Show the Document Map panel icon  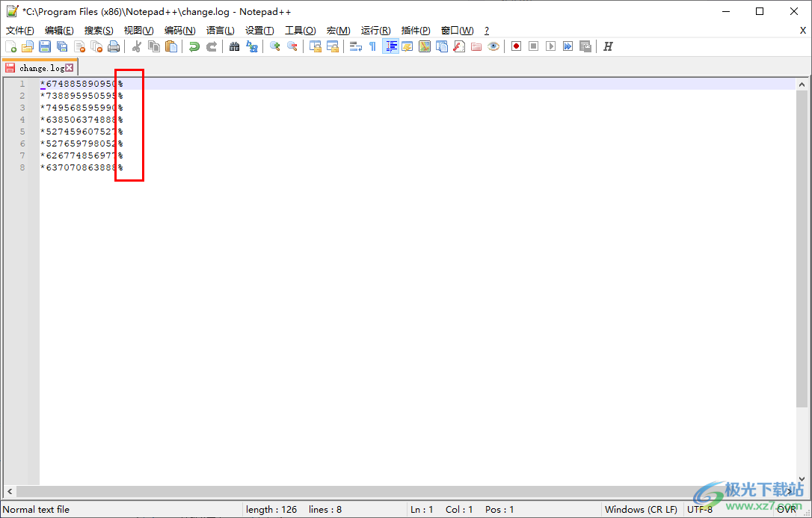pos(425,46)
